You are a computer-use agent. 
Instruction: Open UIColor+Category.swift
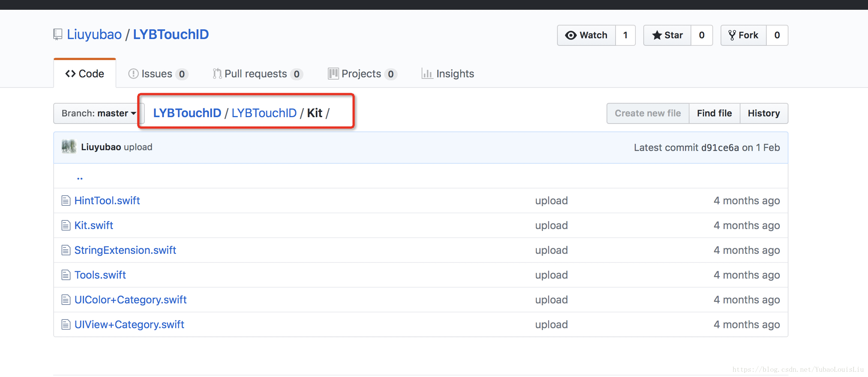pyautogui.click(x=131, y=300)
